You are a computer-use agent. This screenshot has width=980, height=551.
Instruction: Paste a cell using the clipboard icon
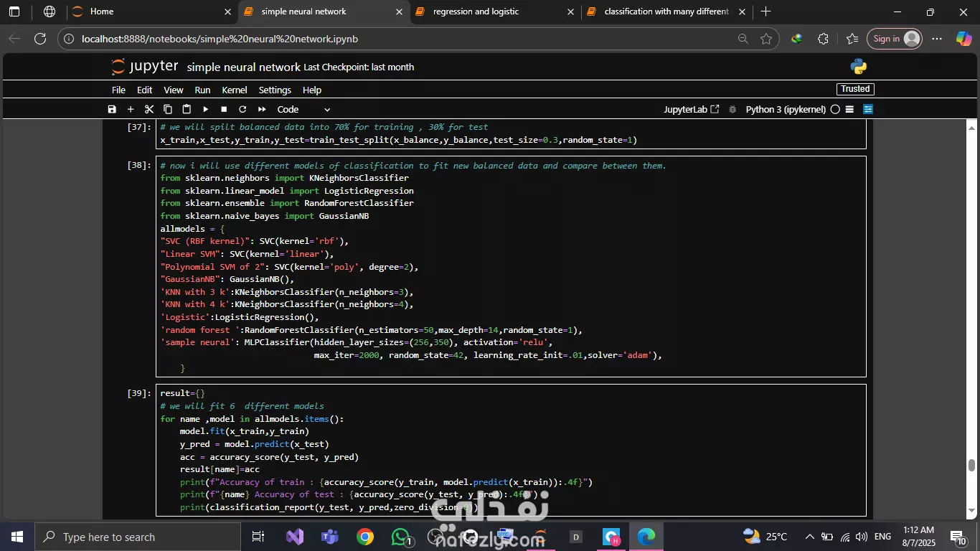[x=187, y=109]
